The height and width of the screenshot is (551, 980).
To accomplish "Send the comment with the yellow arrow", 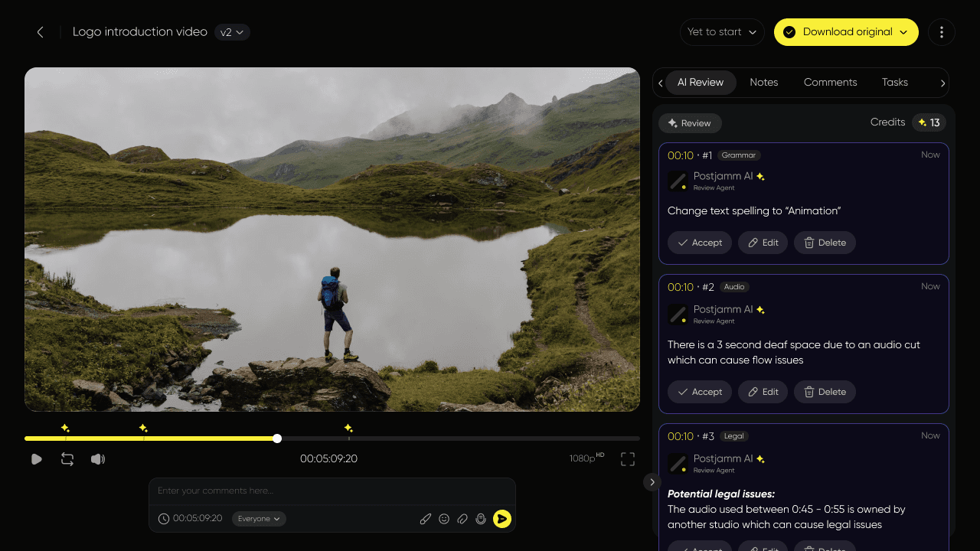I will (x=502, y=519).
